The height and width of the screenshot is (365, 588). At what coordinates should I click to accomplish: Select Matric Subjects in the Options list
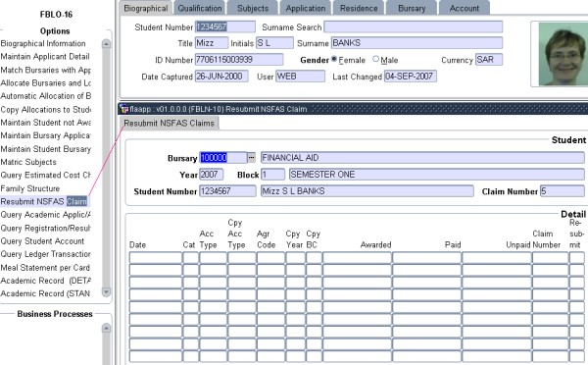28,162
